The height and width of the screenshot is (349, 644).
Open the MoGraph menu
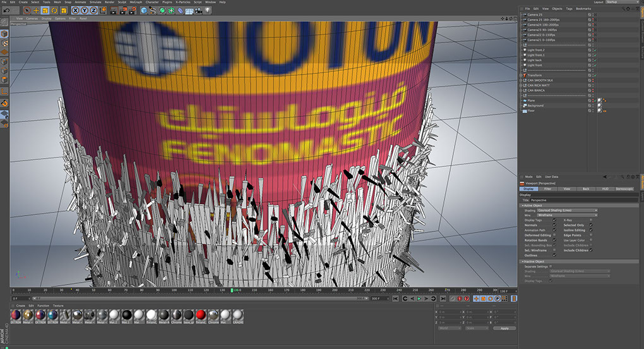tap(136, 2)
